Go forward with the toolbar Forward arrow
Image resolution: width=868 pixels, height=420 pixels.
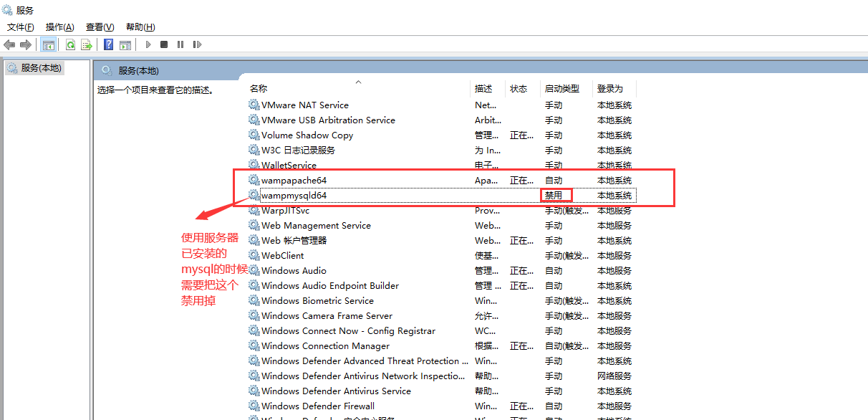26,44
